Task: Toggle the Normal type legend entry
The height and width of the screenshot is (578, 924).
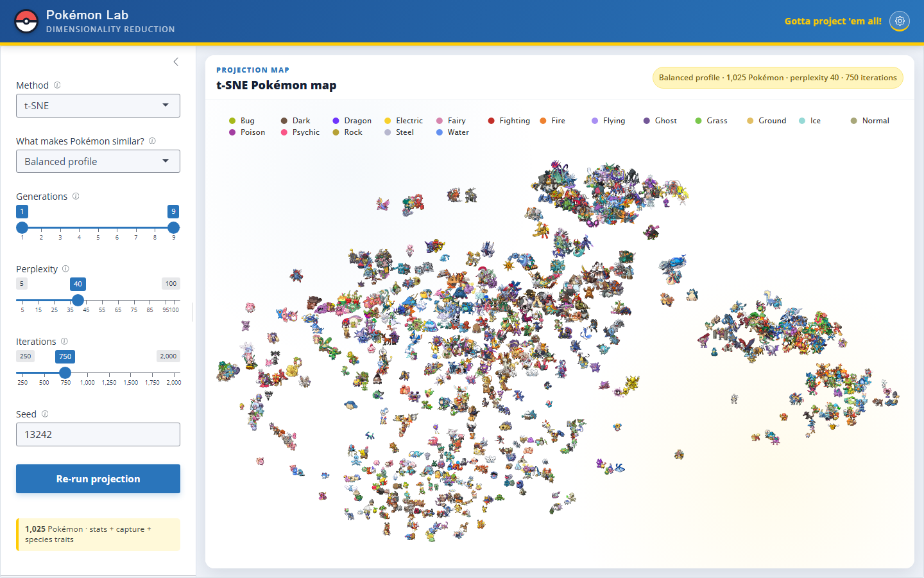Action: coord(870,121)
